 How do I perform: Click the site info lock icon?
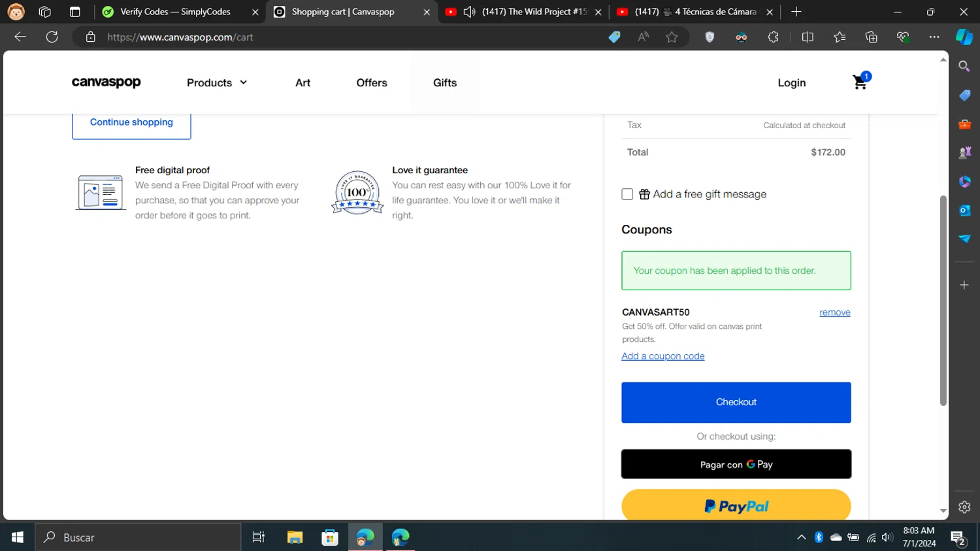tap(91, 37)
